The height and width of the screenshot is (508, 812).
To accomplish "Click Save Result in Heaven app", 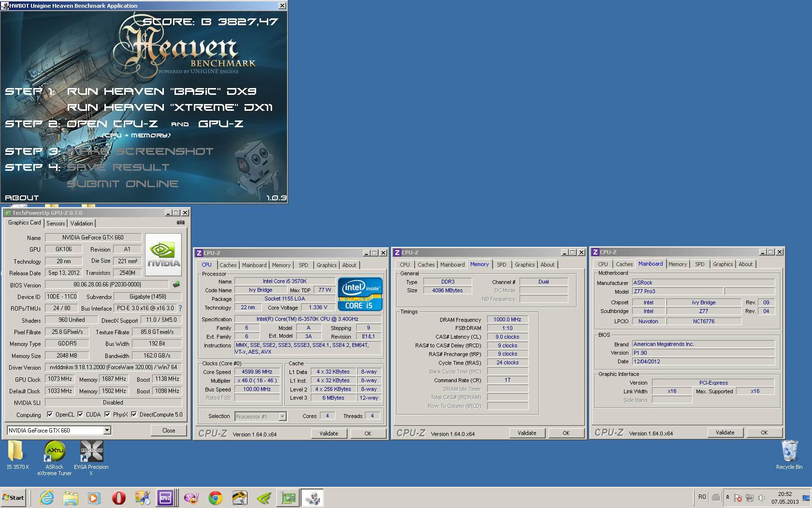I will 118,167.
